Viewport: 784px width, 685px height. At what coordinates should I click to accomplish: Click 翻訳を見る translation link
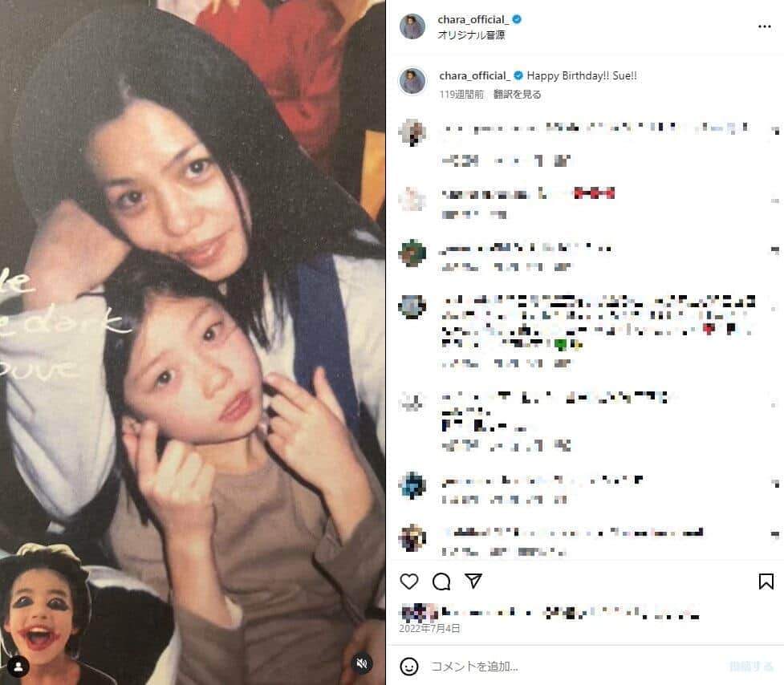tap(517, 95)
